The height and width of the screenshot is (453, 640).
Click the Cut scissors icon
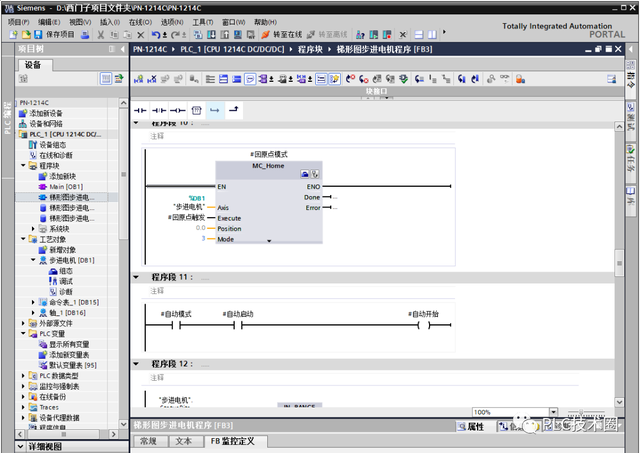point(101,35)
